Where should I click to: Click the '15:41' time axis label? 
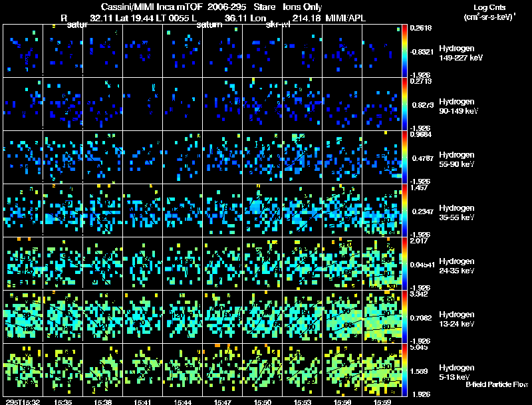pos(142,402)
